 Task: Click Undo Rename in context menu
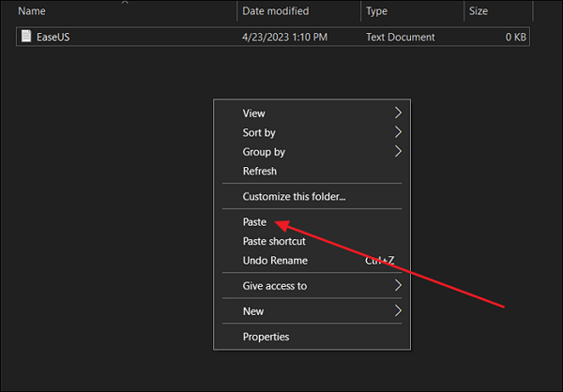click(275, 261)
